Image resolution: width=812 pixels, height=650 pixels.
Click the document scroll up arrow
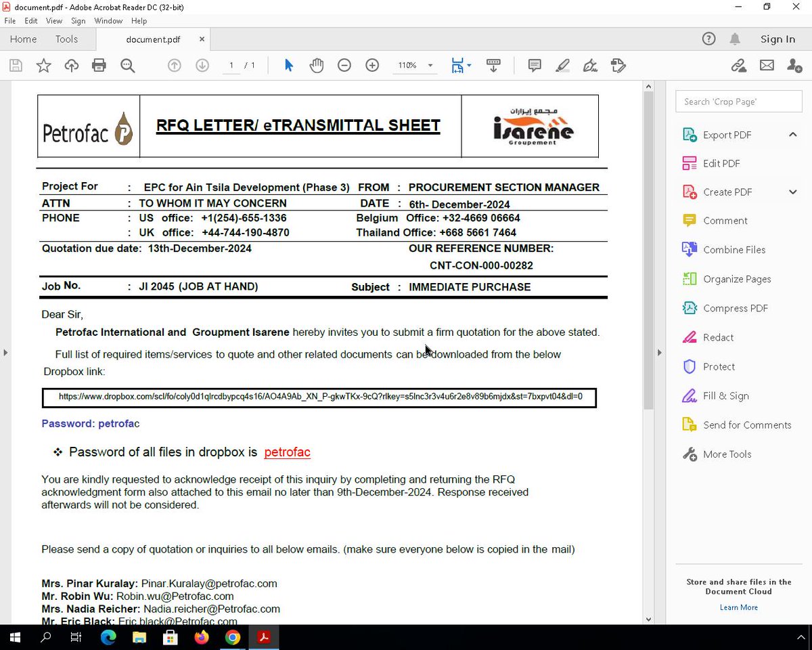tap(649, 86)
